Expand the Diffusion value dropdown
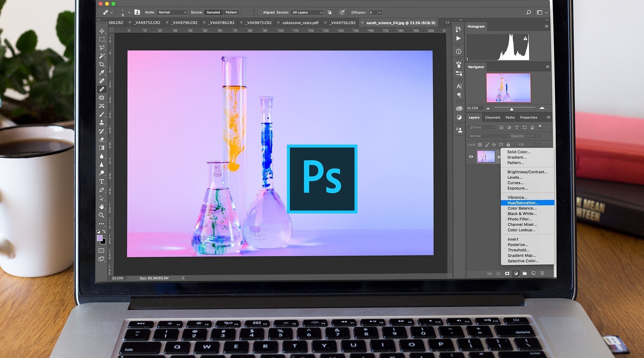Image resolution: width=644 pixels, height=358 pixels. 380,13
